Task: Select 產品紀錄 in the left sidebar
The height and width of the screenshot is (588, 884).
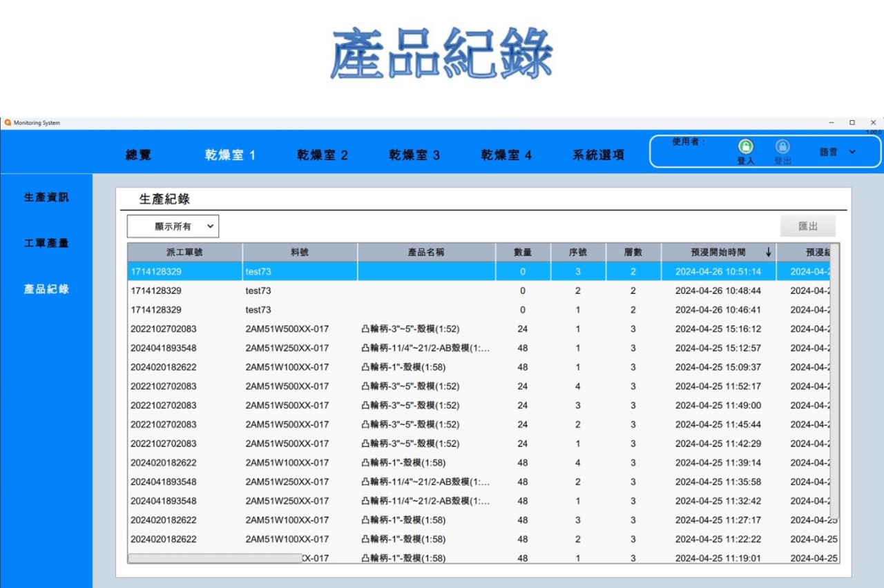Action: [x=46, y=289]
